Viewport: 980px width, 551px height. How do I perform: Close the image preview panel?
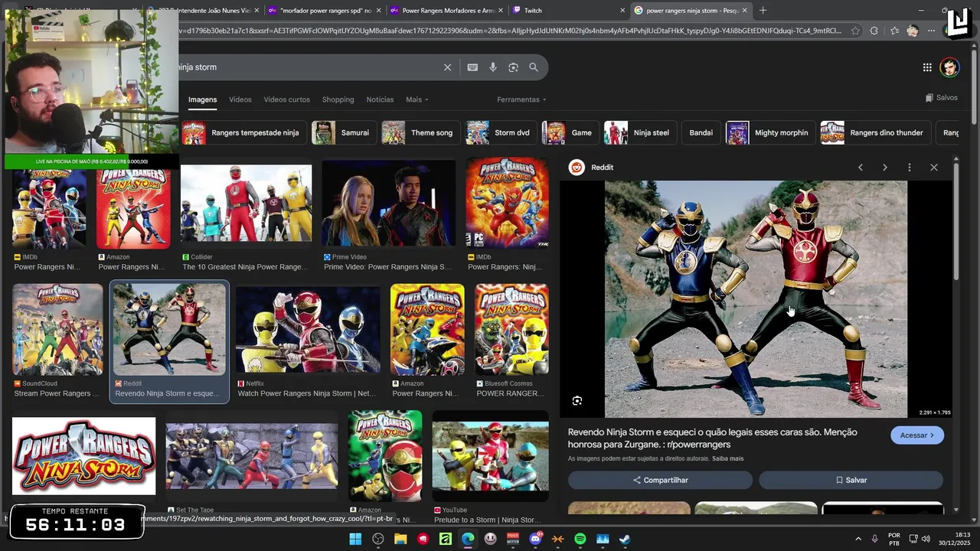click(x=934, y=168)
